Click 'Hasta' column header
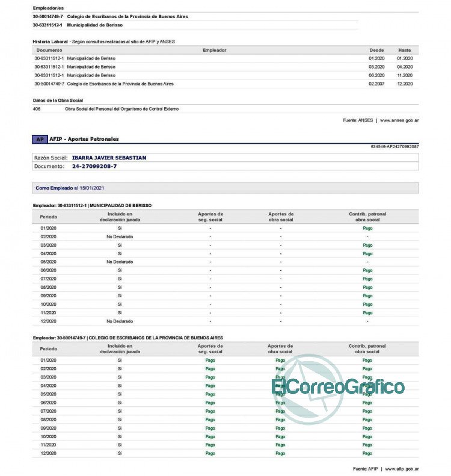Viewport: 451px width, 476px height. 405,50
